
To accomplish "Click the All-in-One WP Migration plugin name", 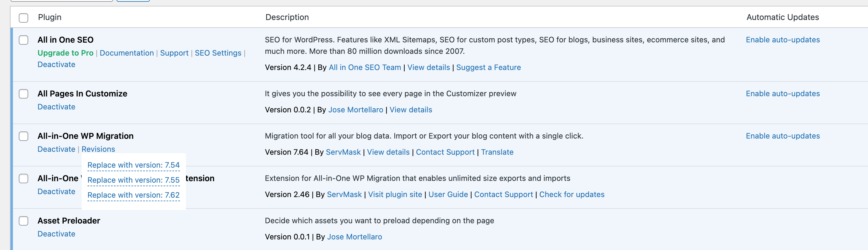I will point(85,136).
